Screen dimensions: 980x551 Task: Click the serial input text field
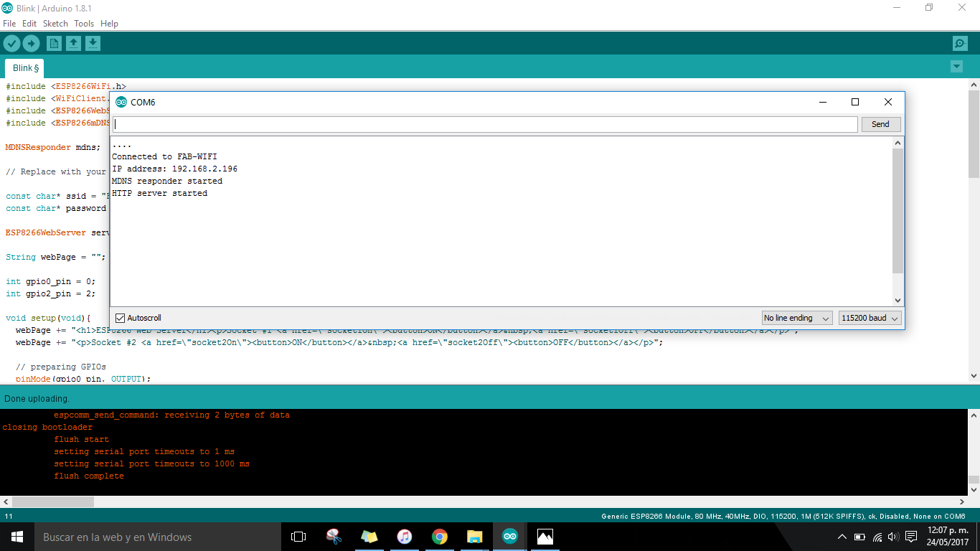tap(485, 124)
